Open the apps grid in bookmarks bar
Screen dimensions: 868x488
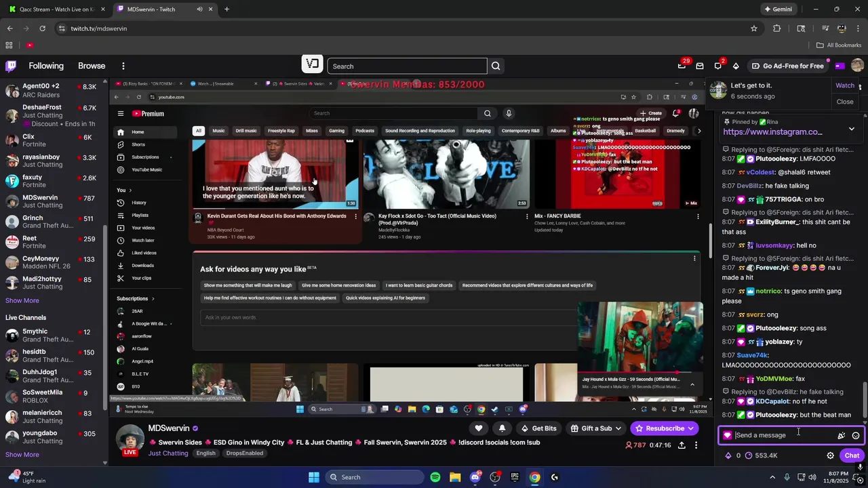pos(9,45)
